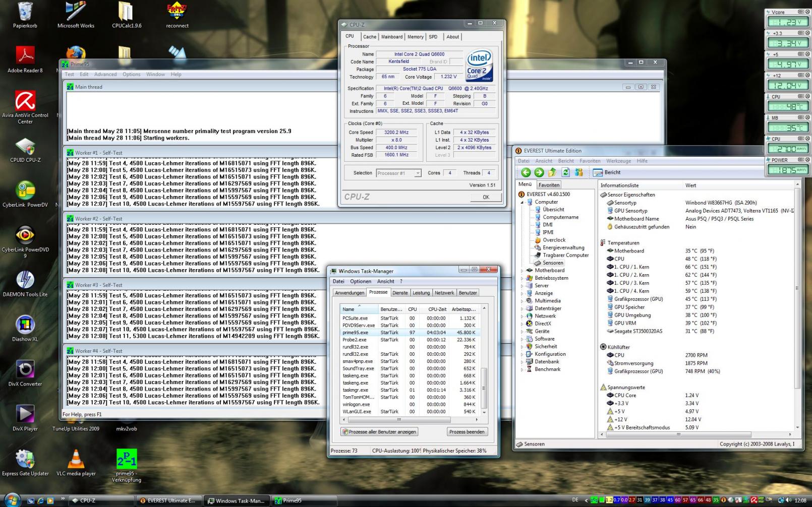Click the clock showing 12:08 in tray
The width and height of the screenshot is (812, 507).
pyautogui.click(x=800, y=500)
